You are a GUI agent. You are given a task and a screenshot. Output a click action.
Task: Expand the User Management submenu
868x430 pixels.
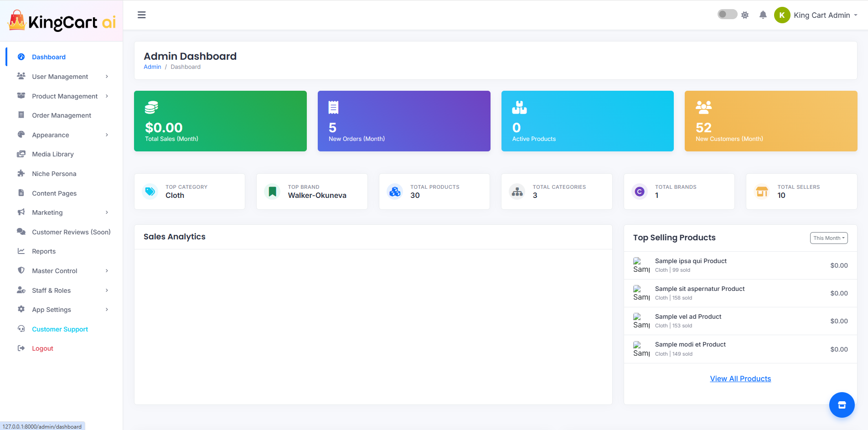64,77
